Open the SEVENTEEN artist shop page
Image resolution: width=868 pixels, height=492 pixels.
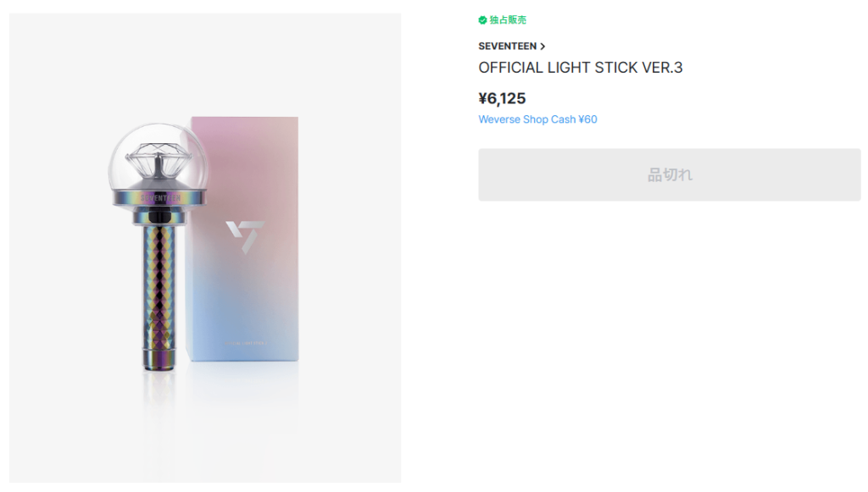point(507,46)
